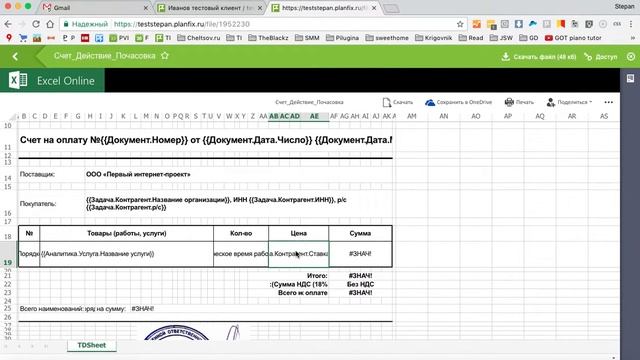
Task: Select the Товары (работы, услуги) header cell
Action: point(127,233)
